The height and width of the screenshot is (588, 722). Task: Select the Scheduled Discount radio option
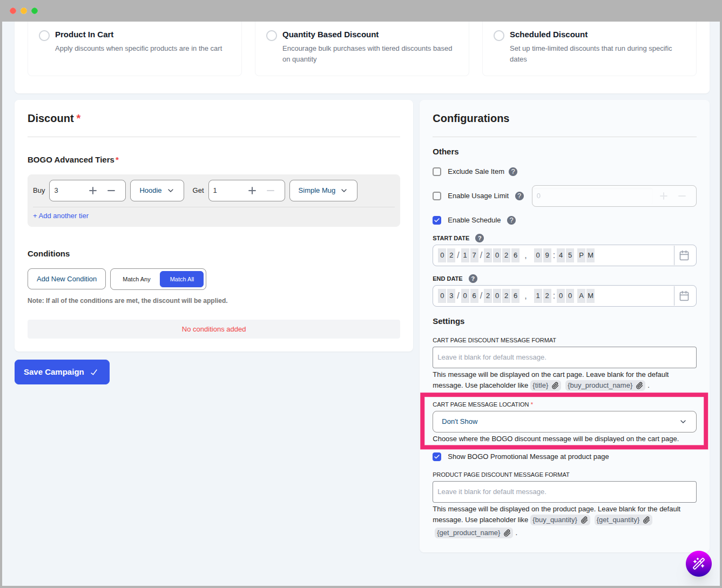pos(499,36)
